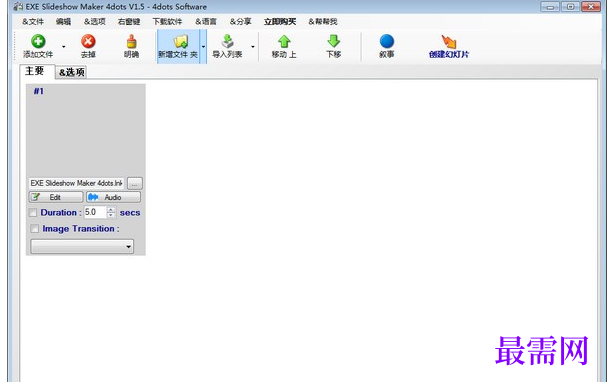
Task: Maximize the EXE Slideshow Maker window
Action: point(570,7)
